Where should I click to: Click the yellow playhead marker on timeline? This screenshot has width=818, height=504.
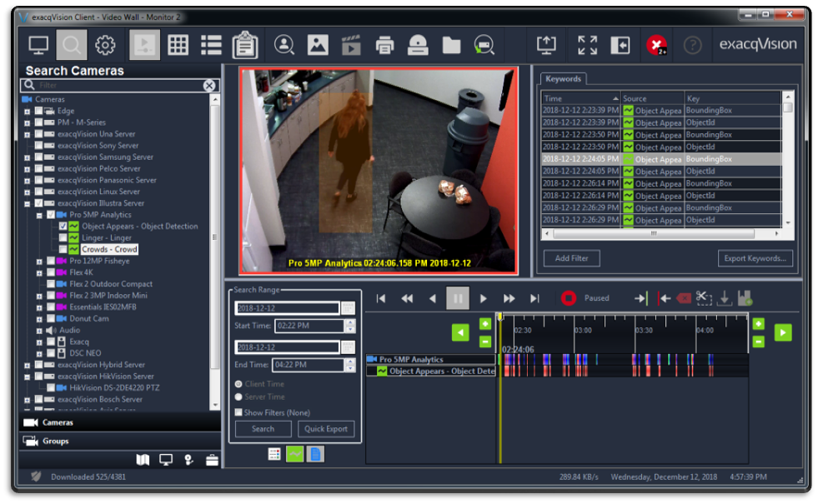point(499,317)
